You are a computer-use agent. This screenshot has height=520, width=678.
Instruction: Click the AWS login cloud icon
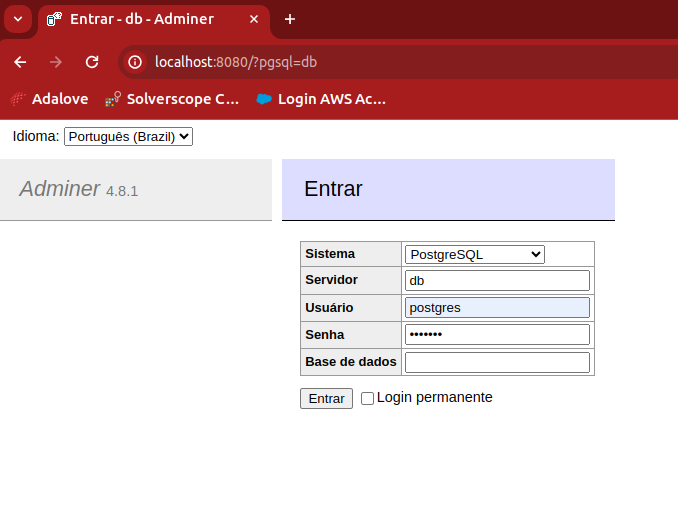(264, 99)
